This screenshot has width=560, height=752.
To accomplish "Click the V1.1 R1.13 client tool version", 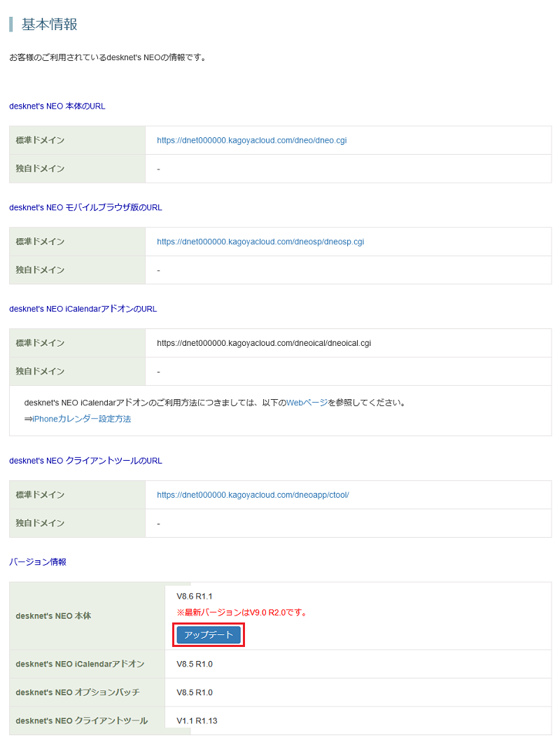I will pyautogui.click(x=197, y=720).
